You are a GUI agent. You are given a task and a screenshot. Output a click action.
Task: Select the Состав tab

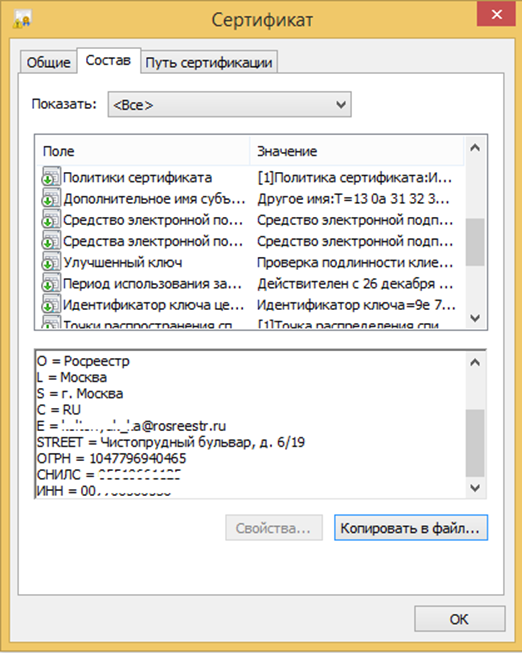pos(108,60)
